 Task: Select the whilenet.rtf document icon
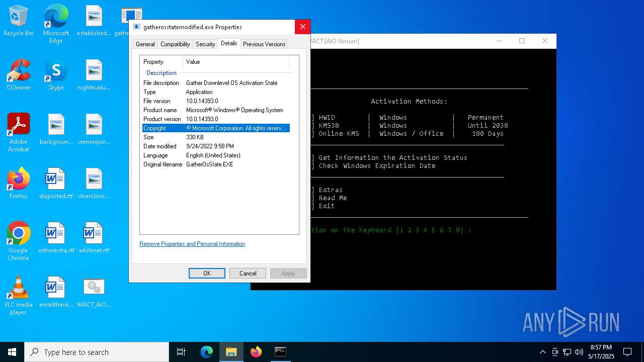(x=94, y=238)
